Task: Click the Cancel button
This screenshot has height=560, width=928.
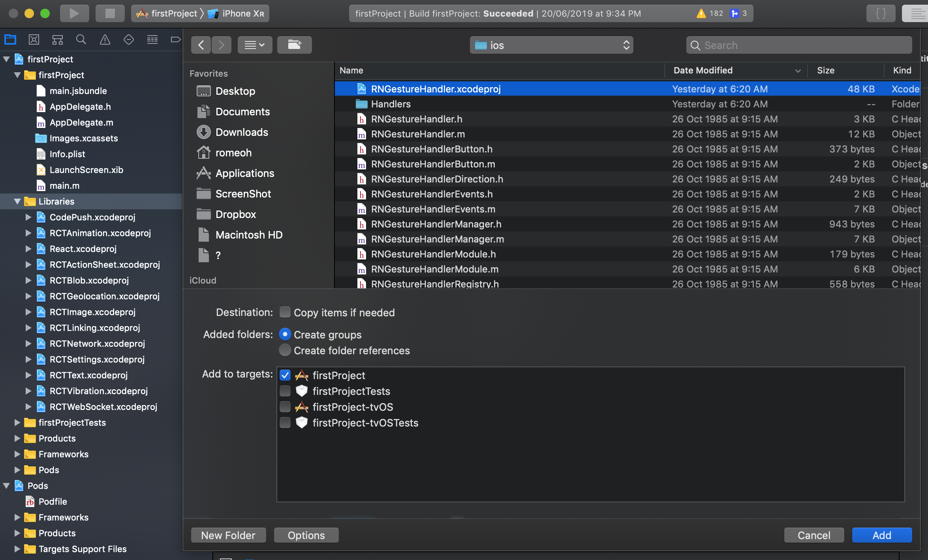Action: click(x=813, y=535)
